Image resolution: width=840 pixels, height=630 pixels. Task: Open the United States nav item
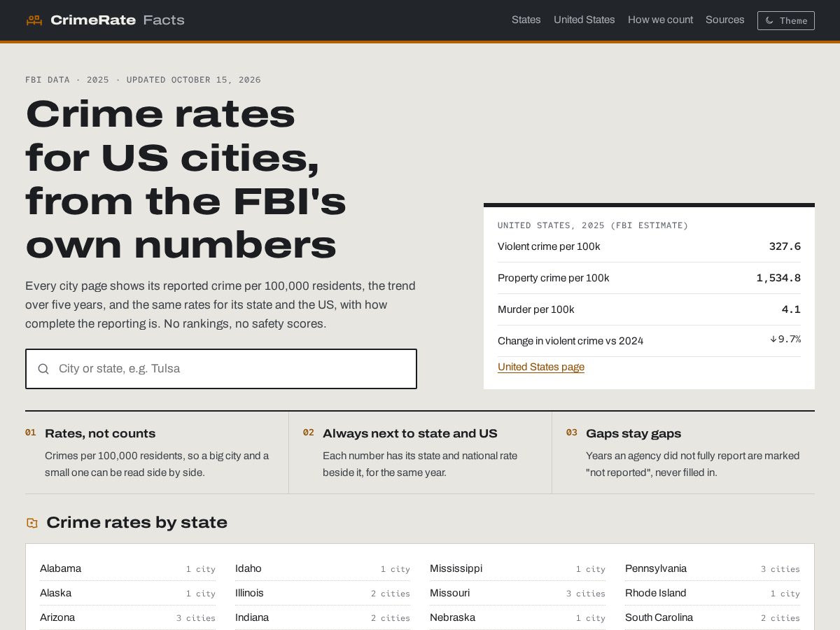(x=584, y=20)
